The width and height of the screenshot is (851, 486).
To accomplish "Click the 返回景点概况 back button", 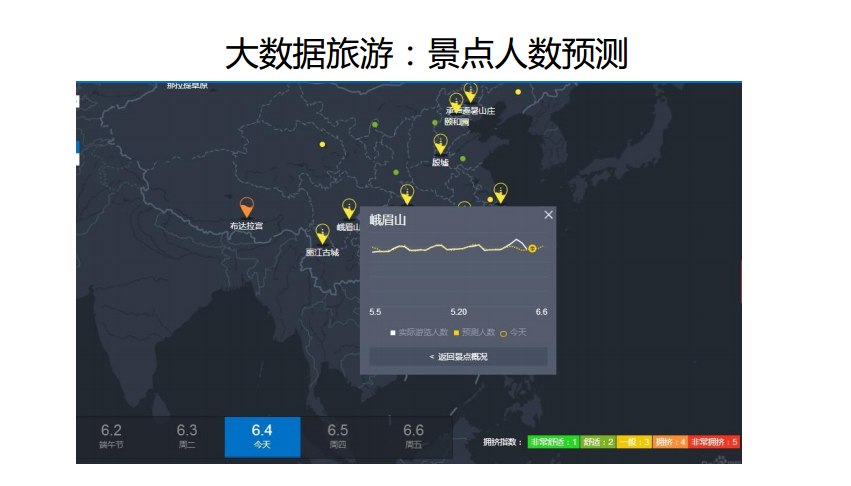I will [458, 357].
